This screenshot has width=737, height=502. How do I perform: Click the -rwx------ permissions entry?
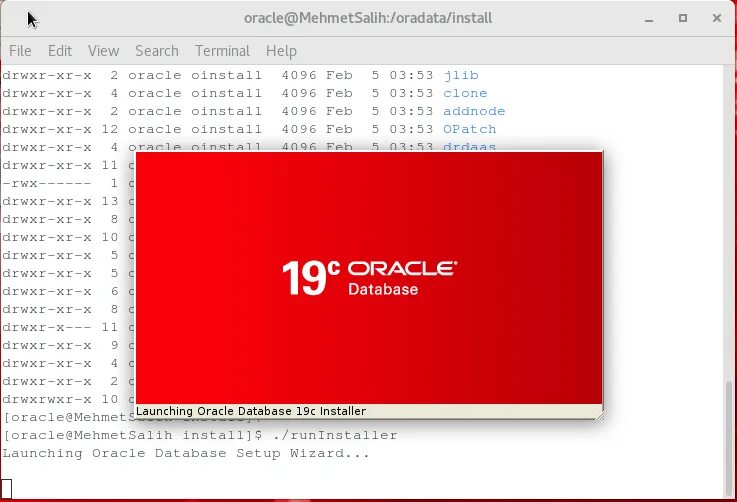(x=47, y=183)
